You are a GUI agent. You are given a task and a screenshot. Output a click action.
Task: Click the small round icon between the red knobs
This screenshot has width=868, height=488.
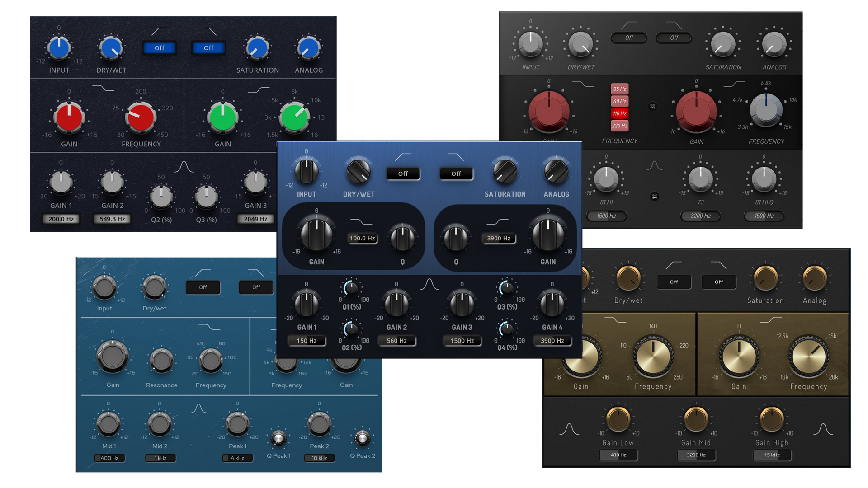652,106
